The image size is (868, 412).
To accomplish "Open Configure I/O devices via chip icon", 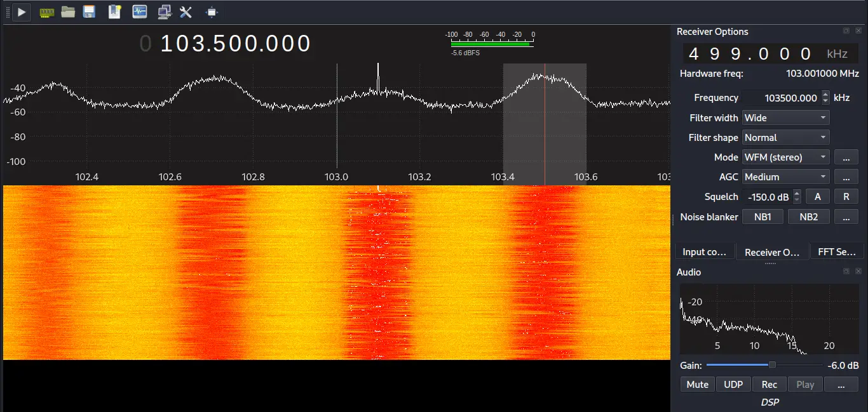I will point(46,12).
